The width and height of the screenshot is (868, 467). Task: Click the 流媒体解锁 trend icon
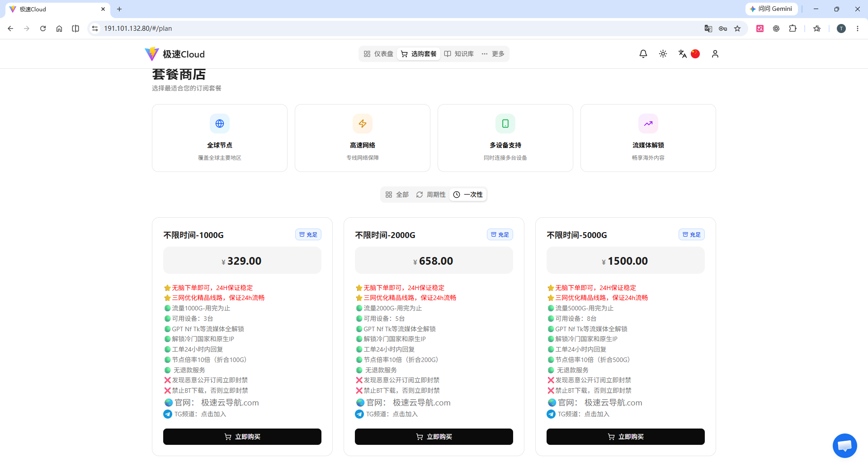648,124
